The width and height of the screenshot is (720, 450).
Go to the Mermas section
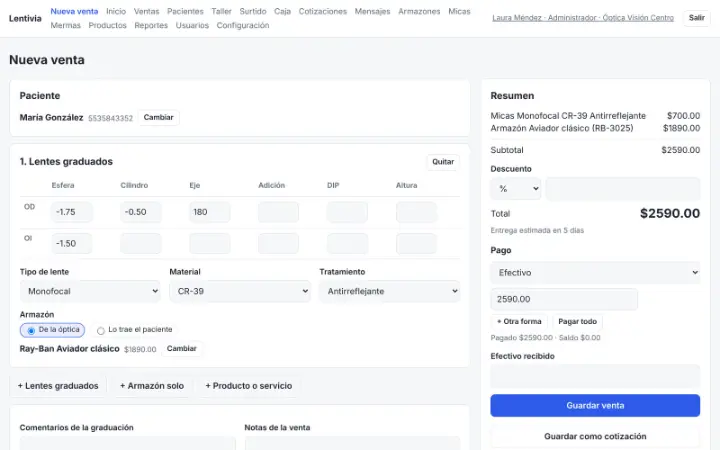click(x=66, y=25)
